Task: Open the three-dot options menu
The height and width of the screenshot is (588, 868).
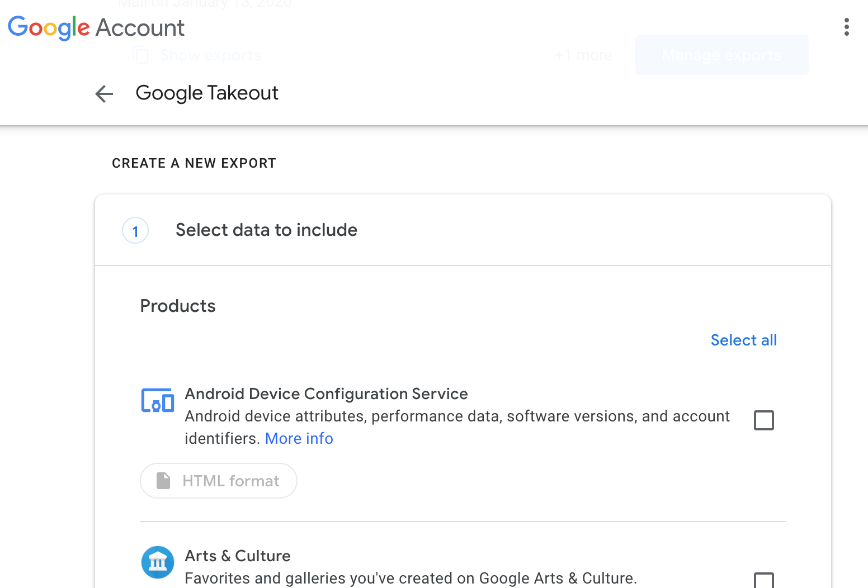Action: (847, 27)
